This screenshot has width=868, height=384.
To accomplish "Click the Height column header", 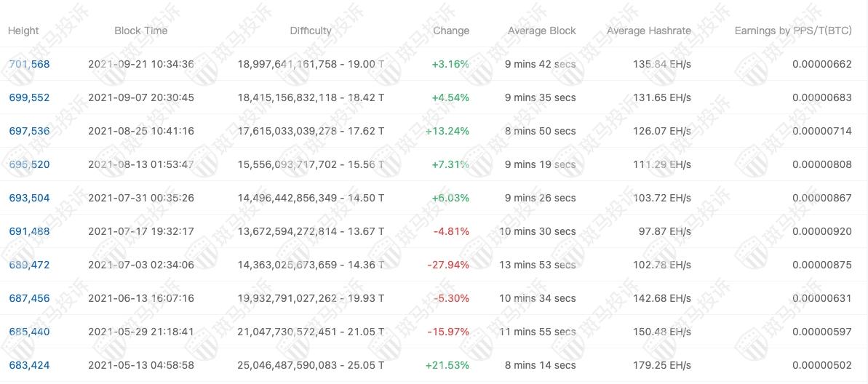I will tap(23, 31).
